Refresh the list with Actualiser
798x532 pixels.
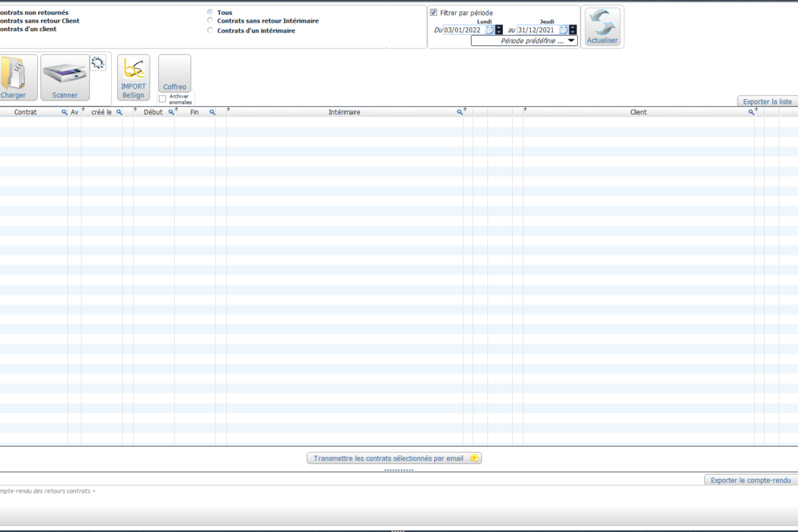pyautogui.click(x=602, y=28)
